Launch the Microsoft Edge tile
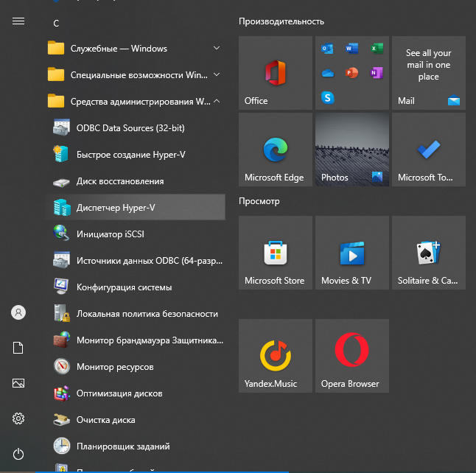The width and height of the screenshot is (476, 473). (276, 150)
